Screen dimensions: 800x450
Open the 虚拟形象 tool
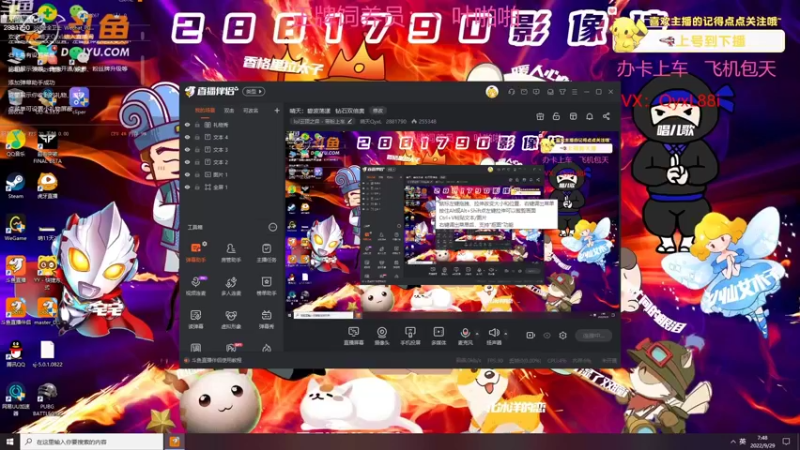point(231,319)
